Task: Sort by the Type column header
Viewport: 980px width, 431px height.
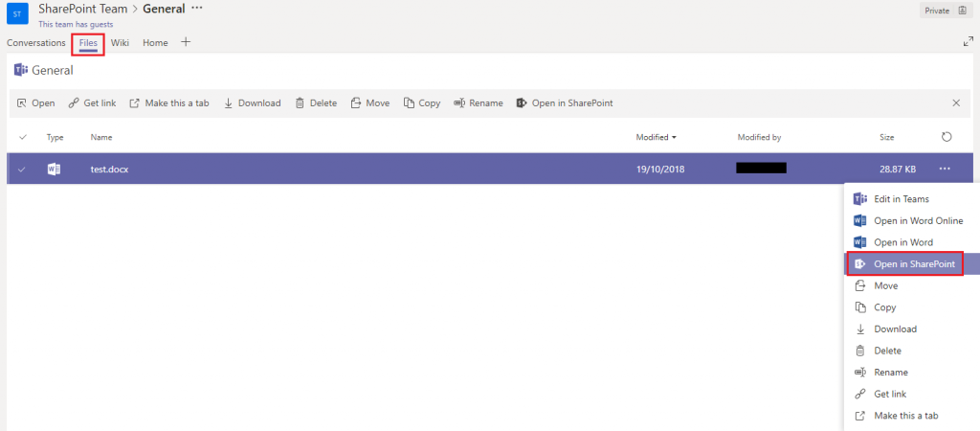Action: tap(55, 137)
